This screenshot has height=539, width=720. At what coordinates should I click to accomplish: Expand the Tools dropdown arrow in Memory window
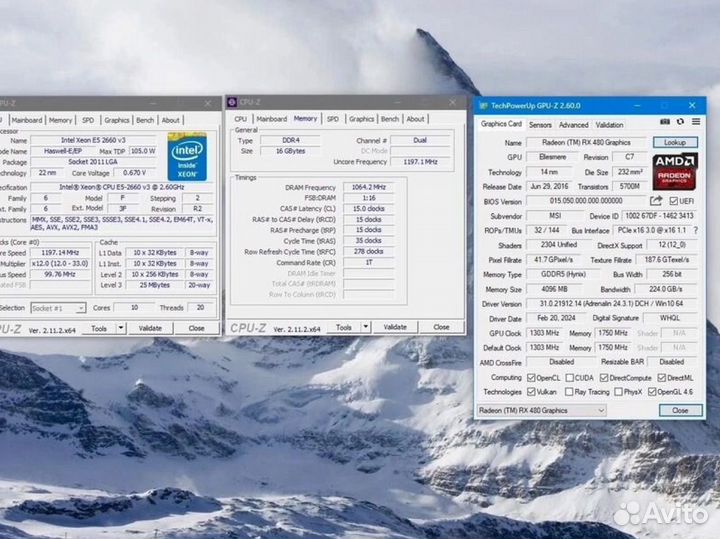(365, 327)
